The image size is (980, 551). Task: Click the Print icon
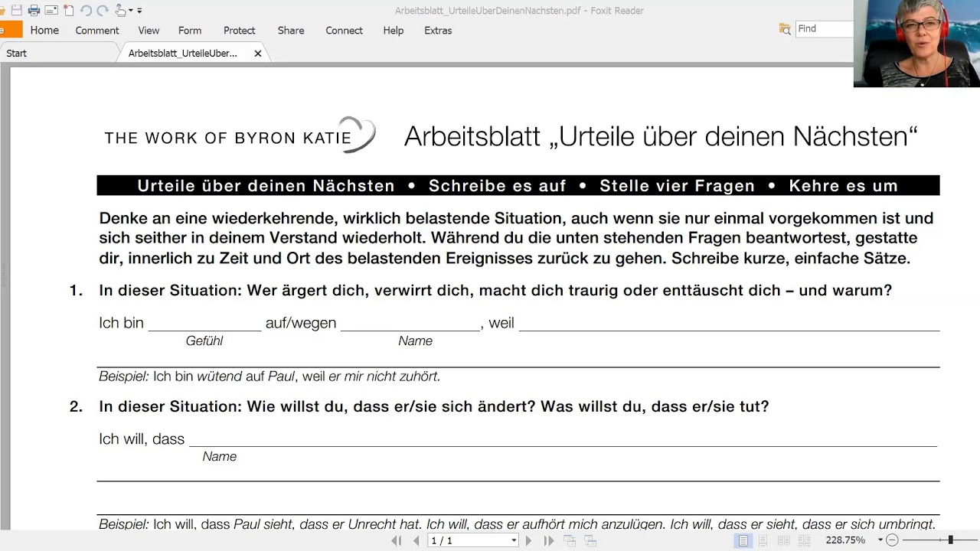pos(34,11)
